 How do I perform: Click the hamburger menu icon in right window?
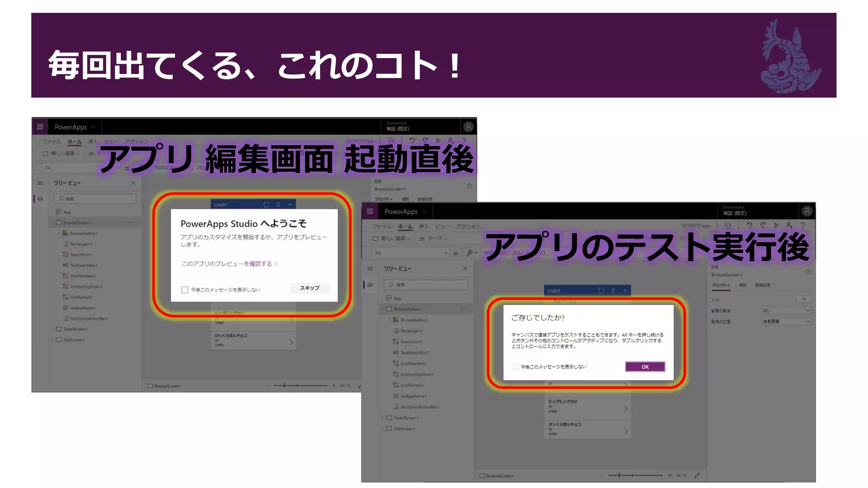[x=370, y=269]
